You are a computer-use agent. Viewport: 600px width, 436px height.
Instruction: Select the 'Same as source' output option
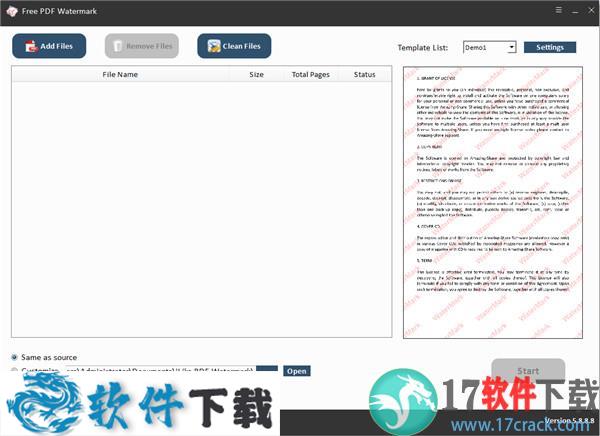[14, 357]
